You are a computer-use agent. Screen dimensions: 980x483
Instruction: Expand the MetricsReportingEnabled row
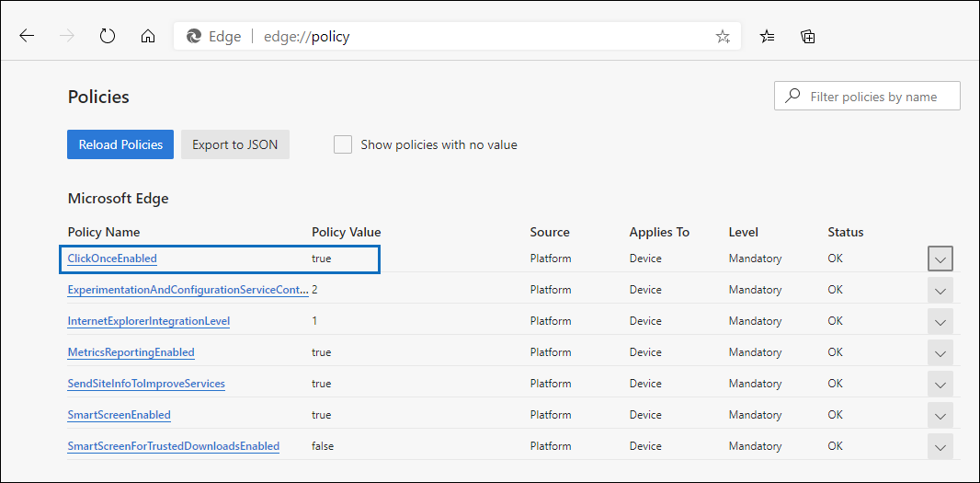[x=940, y=353]
